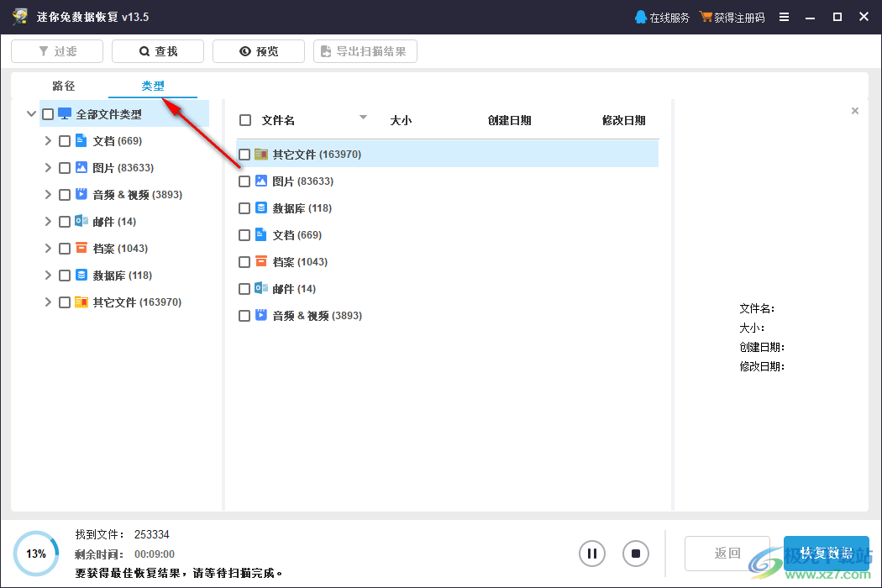Check the 图片 (83633) list checkbox

point(244,181)
